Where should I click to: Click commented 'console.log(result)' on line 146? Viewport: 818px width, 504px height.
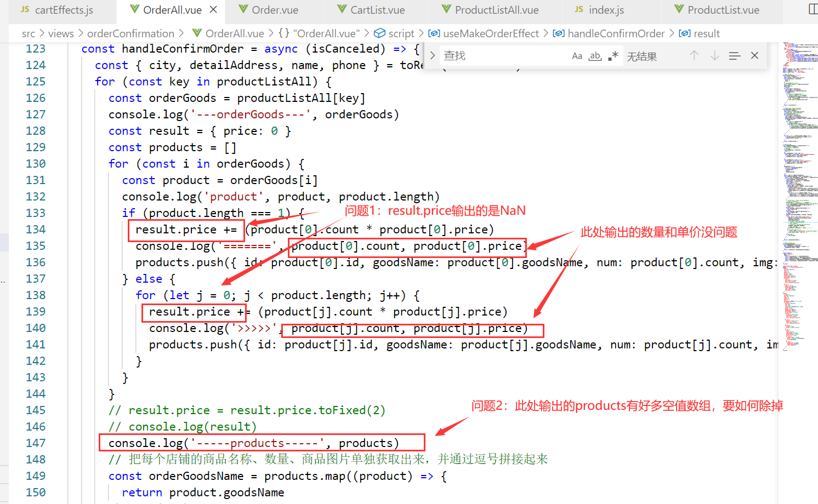click(x=192, y=427)
